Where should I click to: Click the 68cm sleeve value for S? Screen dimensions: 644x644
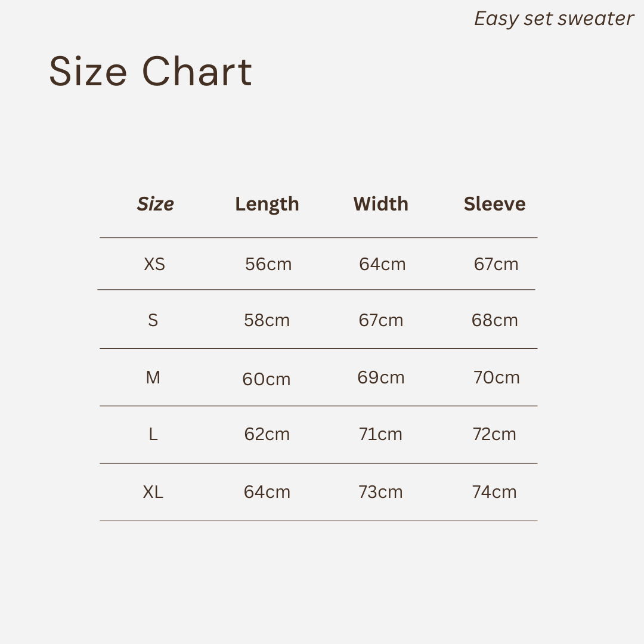[494, 320]
